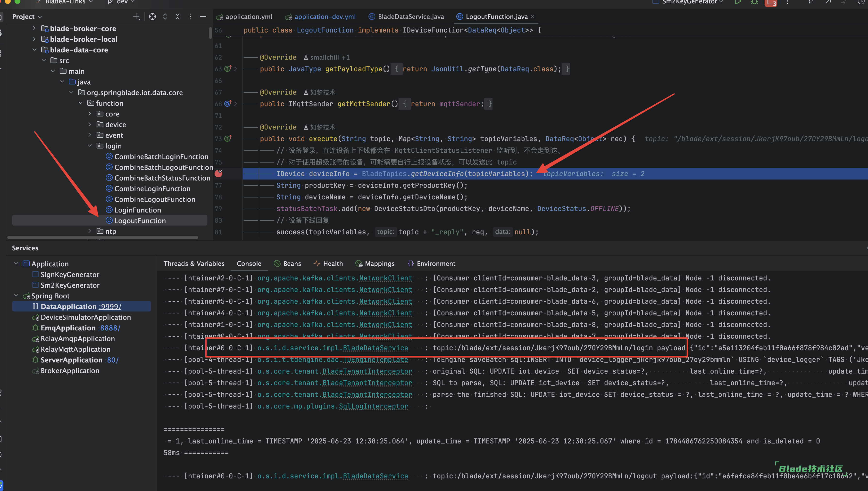Screen dimensions: 868x491
Task: Switch to Threads & Variables tab
Action: (x=194, y=264)
